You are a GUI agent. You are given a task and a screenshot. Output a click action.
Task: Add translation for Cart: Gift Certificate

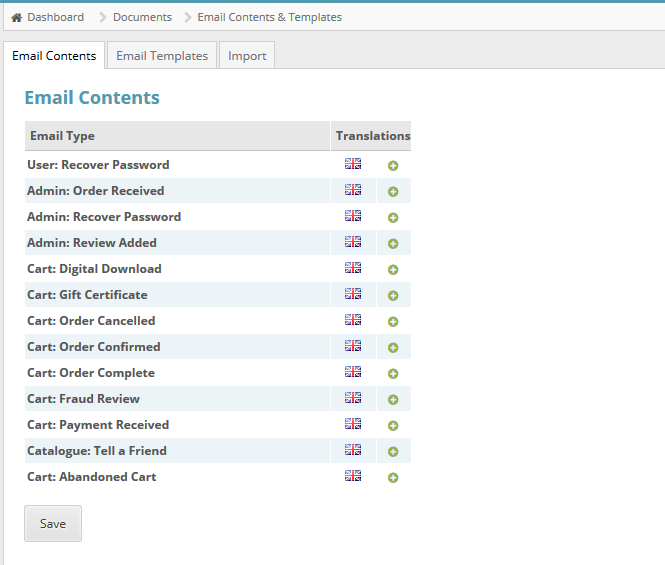(x=393, y=295)
